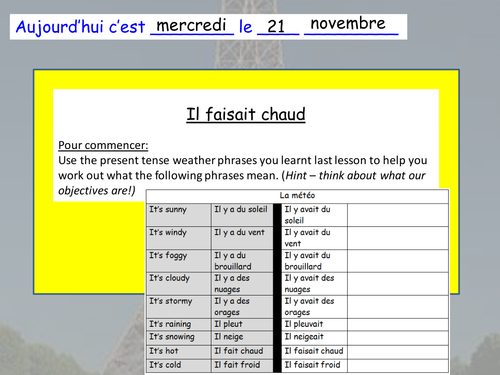Image resolution: width=500 pixels, height=375 pixels.
Task: Click the empty cell beside 'Il neigeait'
Action: tap(398, 338)
